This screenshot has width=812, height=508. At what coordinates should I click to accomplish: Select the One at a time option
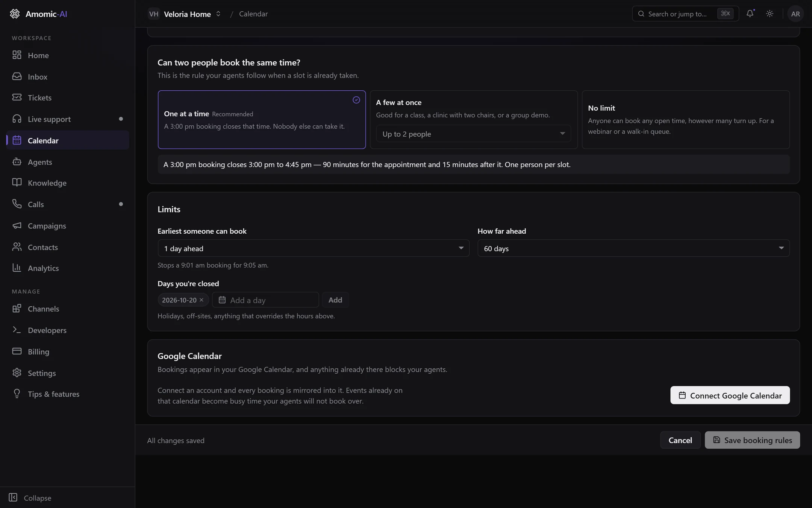[262, 120]
